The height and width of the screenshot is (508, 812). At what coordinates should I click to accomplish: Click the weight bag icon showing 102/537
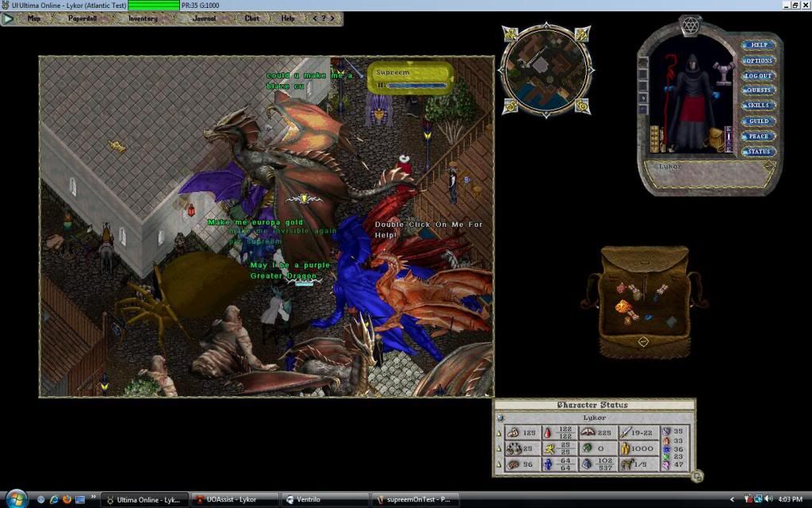[x=586, y=464]
